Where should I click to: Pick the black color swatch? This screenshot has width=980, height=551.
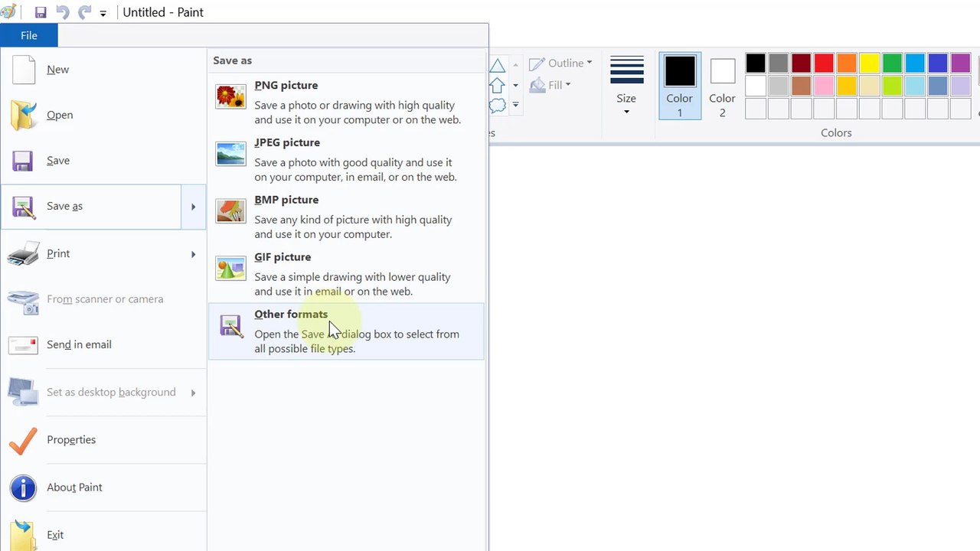coord(756,63)
